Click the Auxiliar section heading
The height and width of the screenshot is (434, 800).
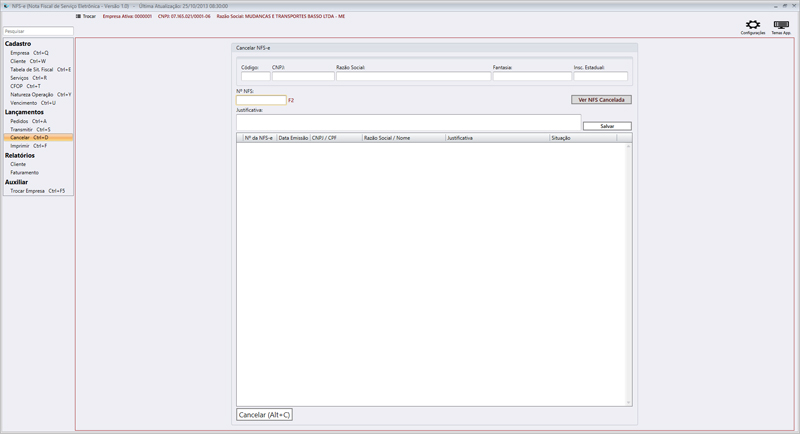tap(16, 182)
